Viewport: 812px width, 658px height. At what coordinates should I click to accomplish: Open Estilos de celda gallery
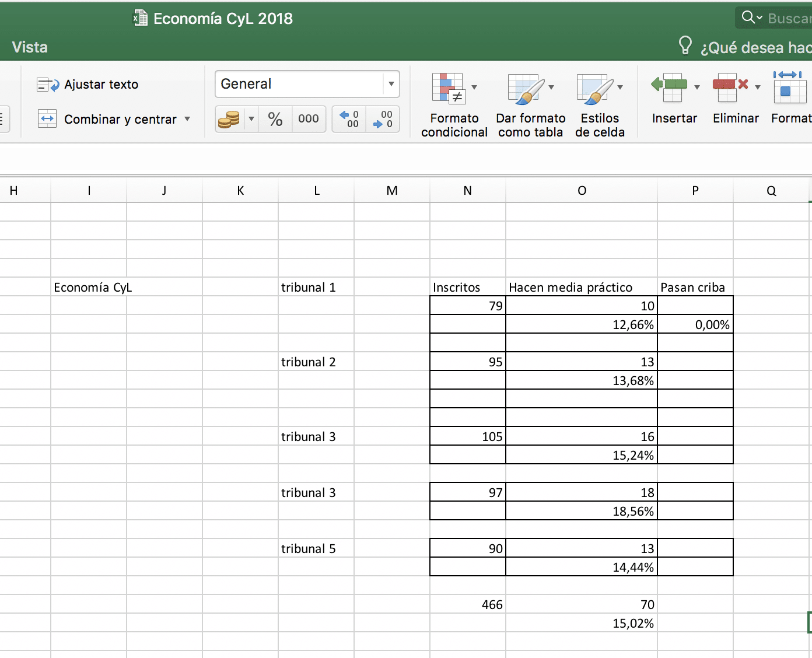coord(595,89)
